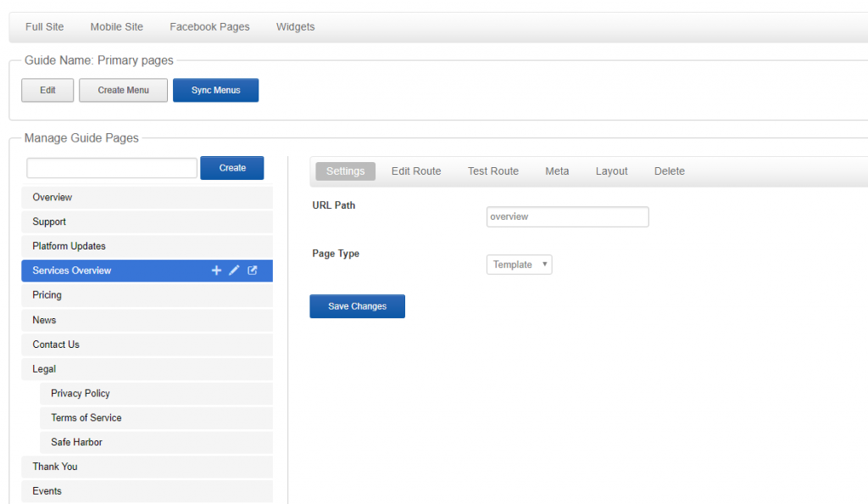Viewport: 868px width, 504px height.
Task: Save Changes to page settings
Action: click(357, 306)
